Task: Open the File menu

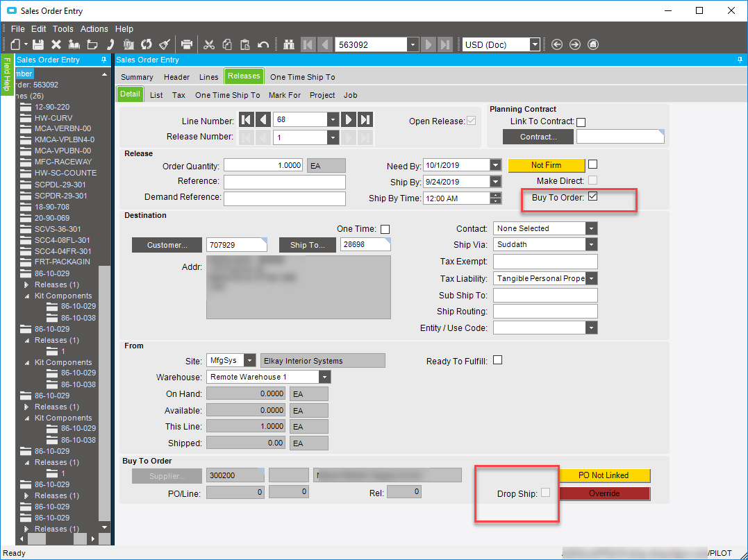Action: click(17, 29)
